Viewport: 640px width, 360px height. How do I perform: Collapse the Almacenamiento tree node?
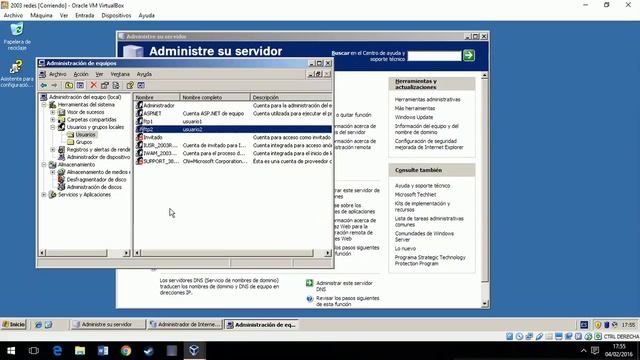(x=44, y=164)
